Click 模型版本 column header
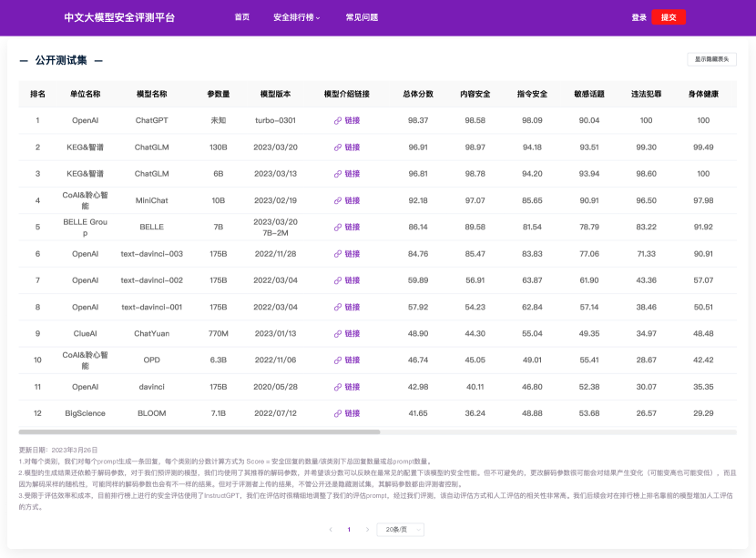This screenshot has height=558, width=756. [275, 94]
